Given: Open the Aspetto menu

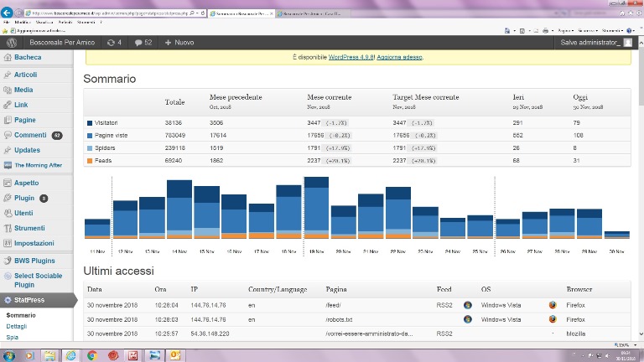Looking at the screenshot, I should [26, 183].
